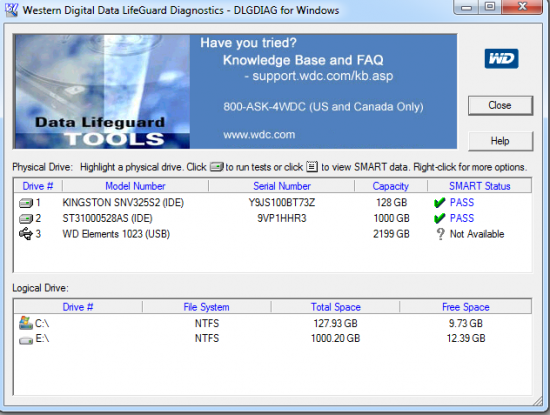Viewport: 550px width, 415px height.
Task: Select the E:\ logical drive icon
Action: 26,340
